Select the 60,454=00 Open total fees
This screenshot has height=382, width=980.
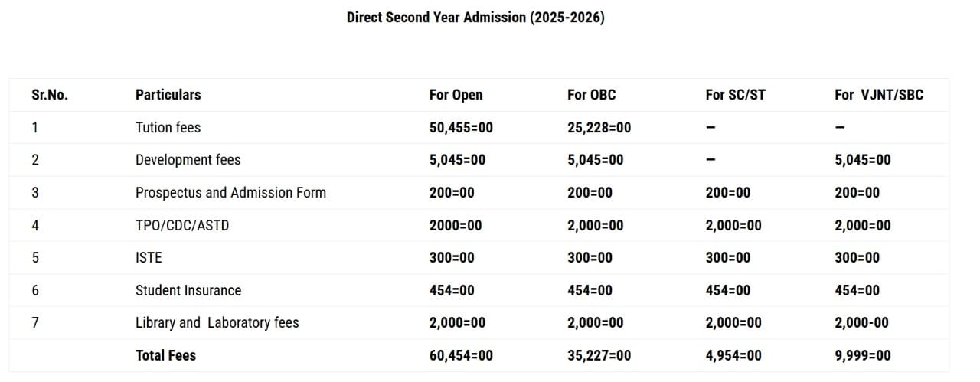point(461,356)
